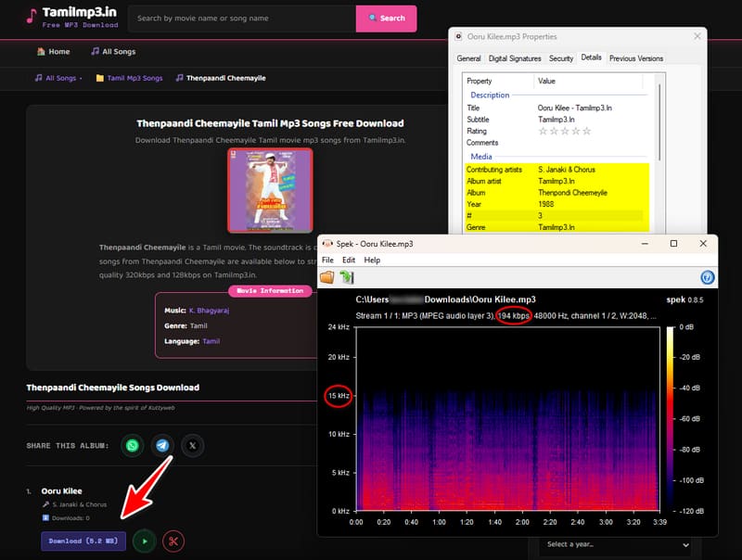Click the Spek app icon in title bar
The image size is (742, 560).
(x=327, y=244)
